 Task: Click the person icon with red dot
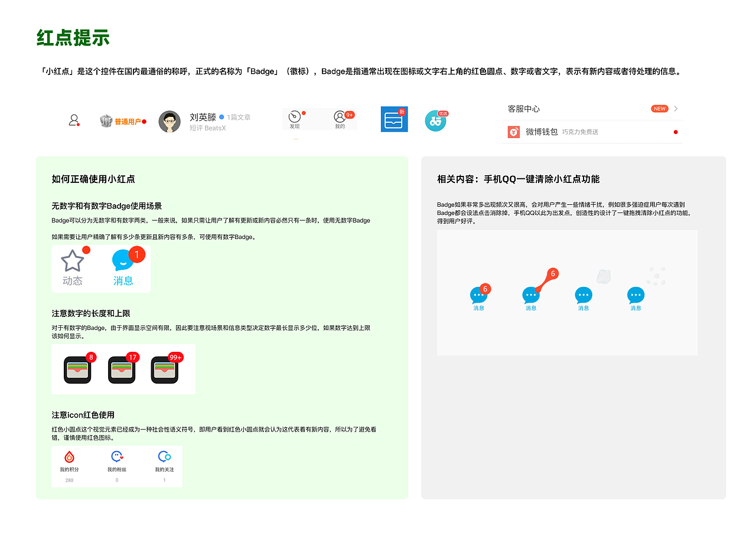73,119
